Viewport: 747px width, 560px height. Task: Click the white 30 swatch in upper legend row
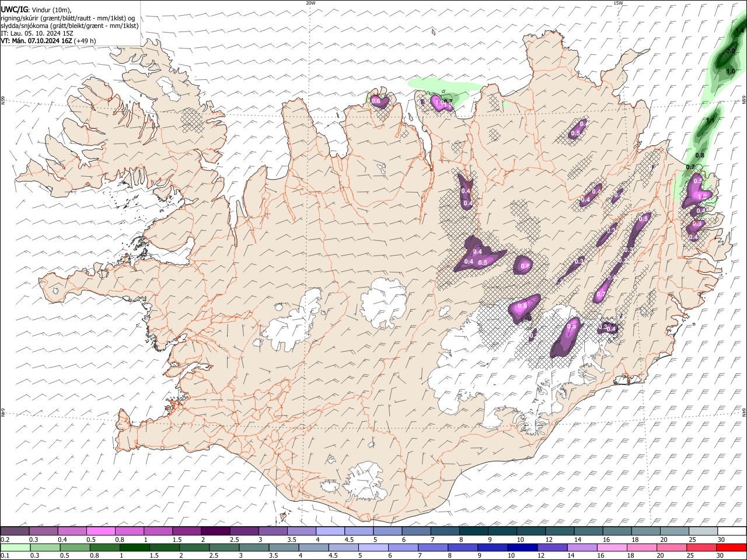732,531
